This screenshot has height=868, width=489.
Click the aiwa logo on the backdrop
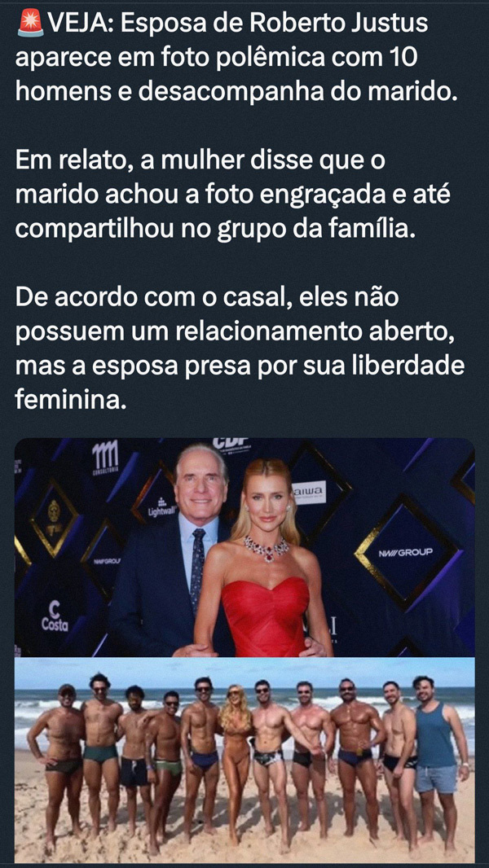click(x=310, y=492)
